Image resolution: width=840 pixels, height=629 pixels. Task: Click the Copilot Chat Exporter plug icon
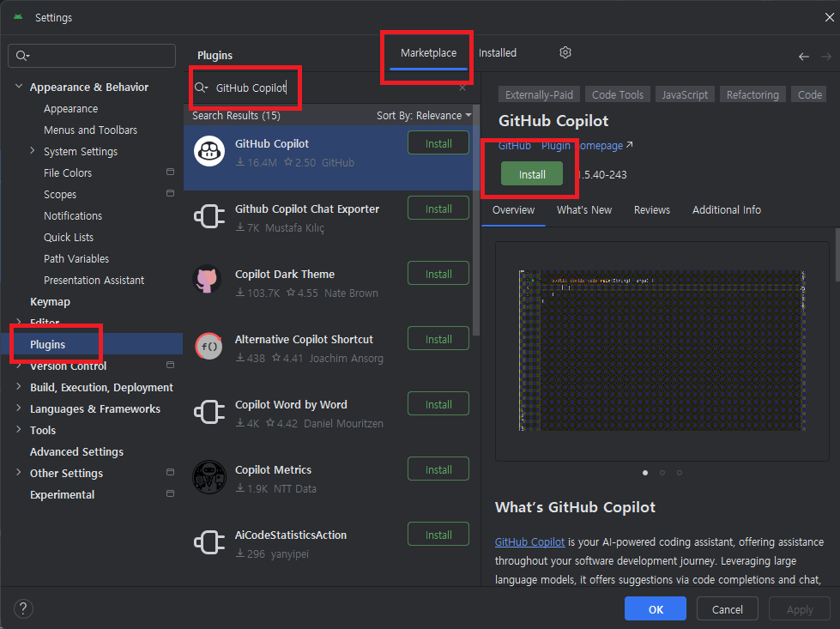(209, 216)
